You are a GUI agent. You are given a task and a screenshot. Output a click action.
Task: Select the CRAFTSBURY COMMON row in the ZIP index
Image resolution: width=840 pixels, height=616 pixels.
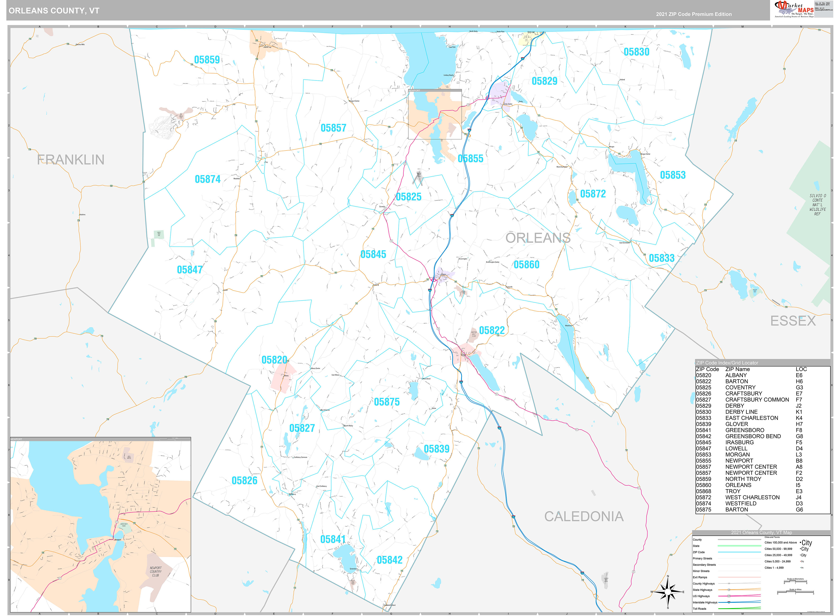763,400
